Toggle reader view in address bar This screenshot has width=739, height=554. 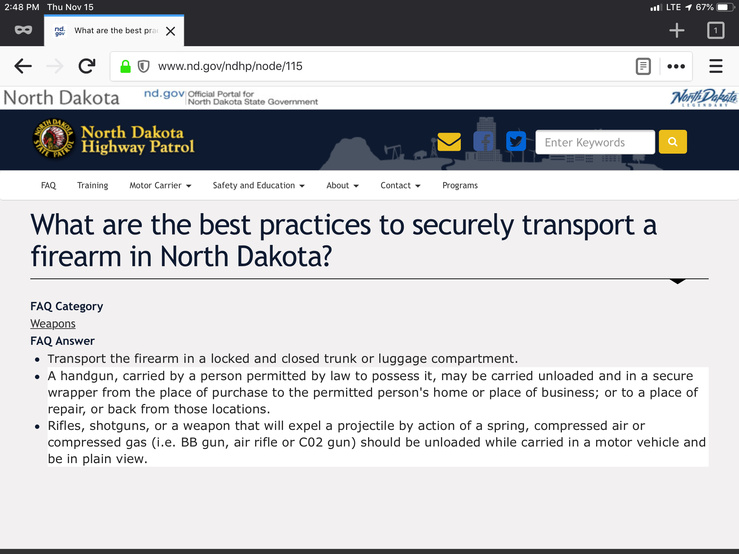pos(643,67)
